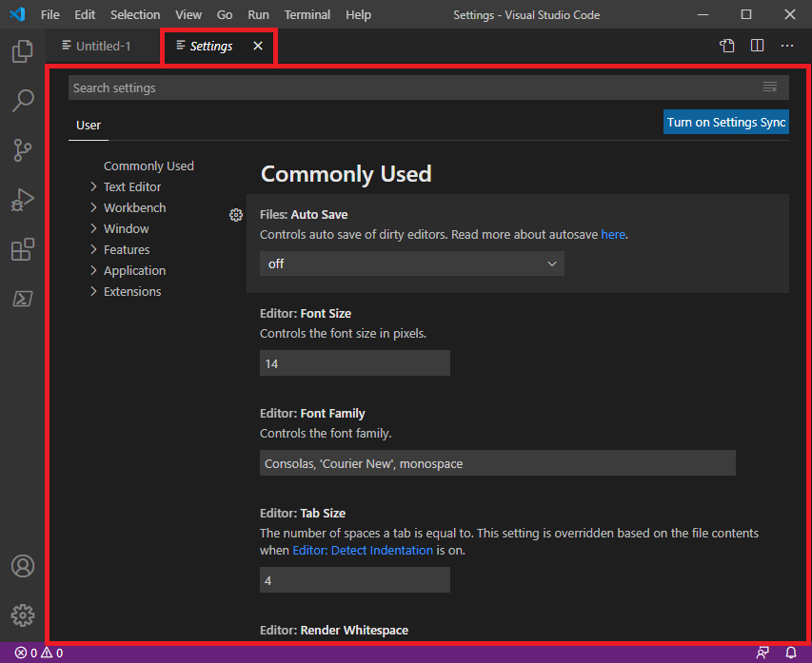Image resolution: width=812 pixels, height=663 pixels.
Task: Open the Extensions view icon
Action: tap(22, 249)
